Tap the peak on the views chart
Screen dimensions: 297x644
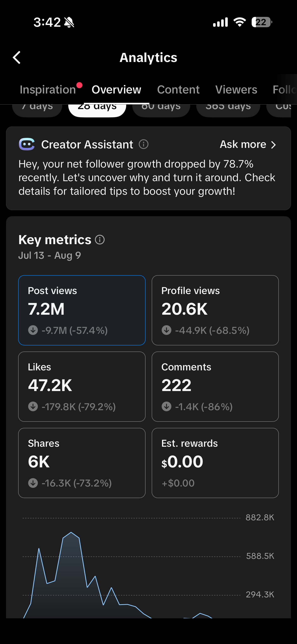pos(71,532)
